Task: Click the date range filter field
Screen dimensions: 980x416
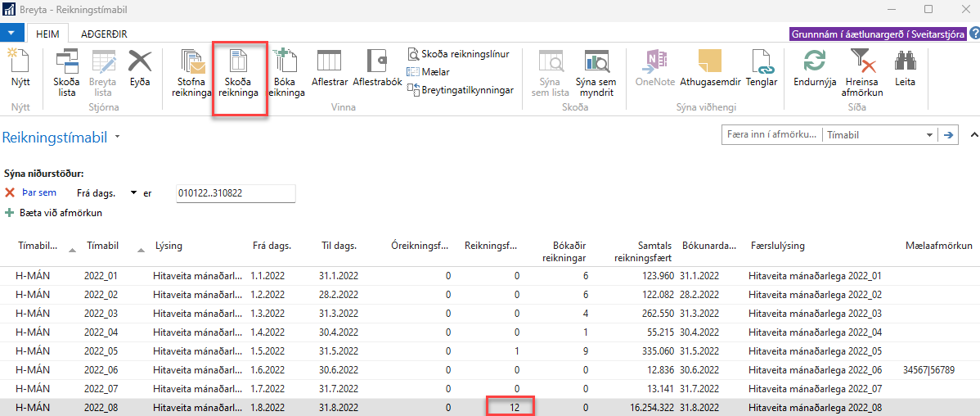Action: coord(234,193)
